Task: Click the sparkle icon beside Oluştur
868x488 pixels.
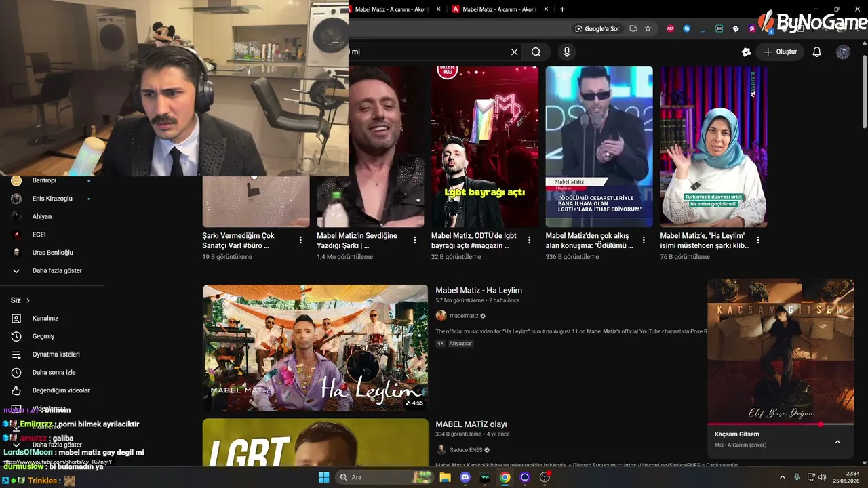Action: [x=747, y=52]
